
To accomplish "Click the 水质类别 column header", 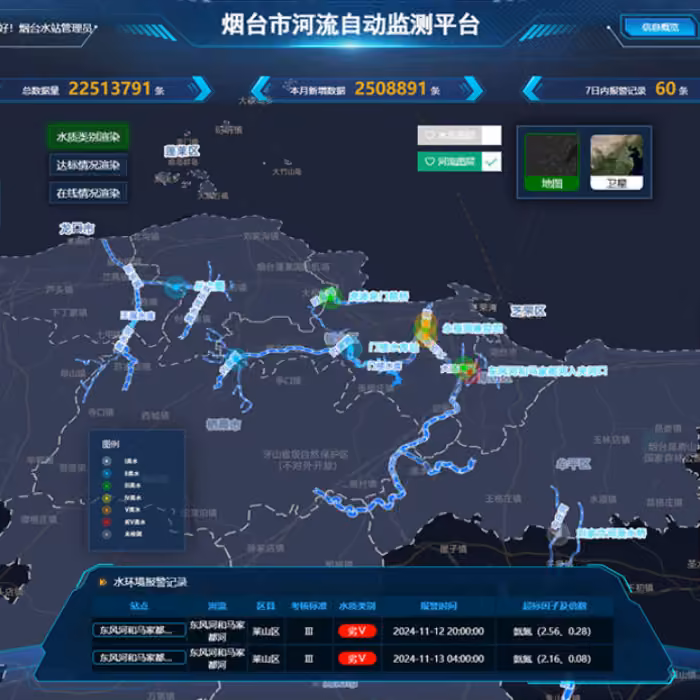I will click(357, 606).
